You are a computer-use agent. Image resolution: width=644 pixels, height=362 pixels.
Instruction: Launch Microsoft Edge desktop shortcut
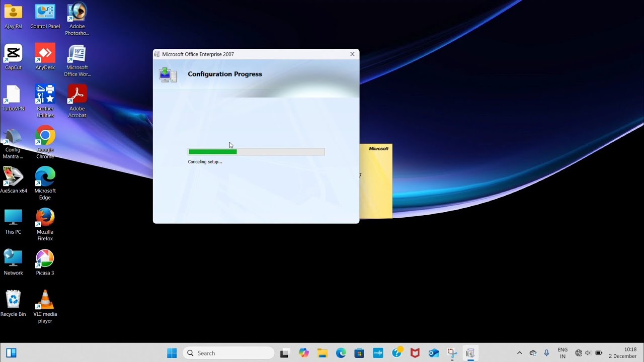tap(45, 184)
